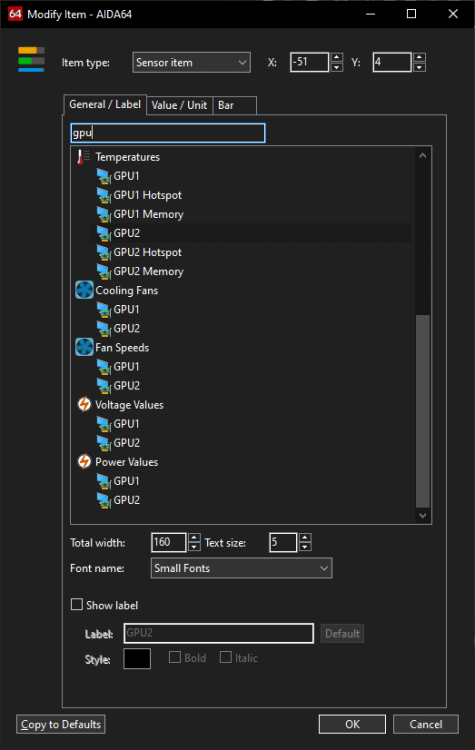This screenshot has width=475, height=750.
Task: Increase the Total width value
Action: [194, 538]
